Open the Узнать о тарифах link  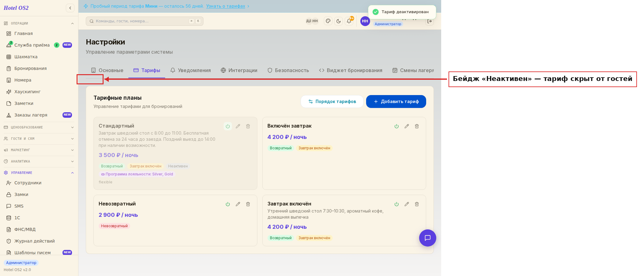coord(225,6)
